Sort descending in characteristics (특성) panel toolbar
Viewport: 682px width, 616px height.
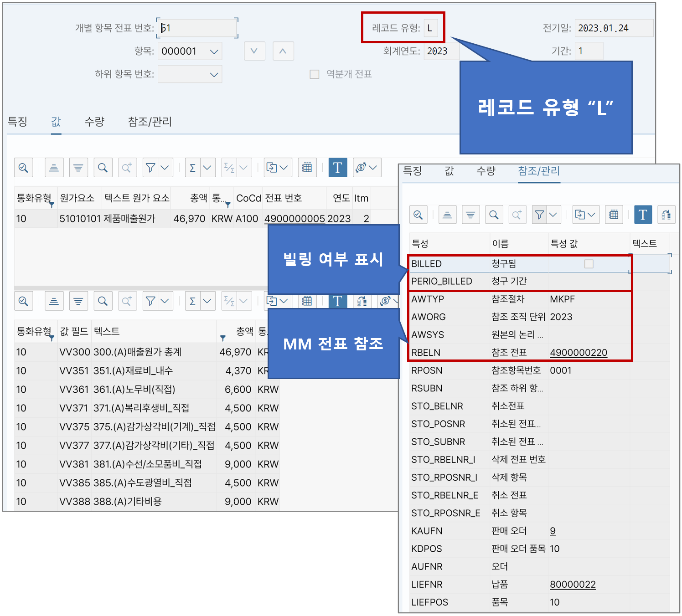[470, 214]
